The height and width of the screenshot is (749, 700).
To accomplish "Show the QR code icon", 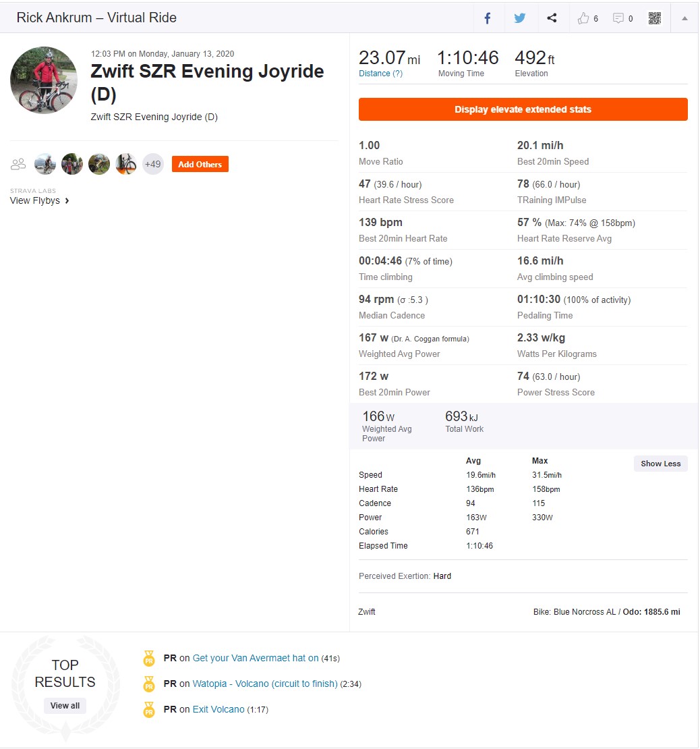I will (x=655, y=18).
